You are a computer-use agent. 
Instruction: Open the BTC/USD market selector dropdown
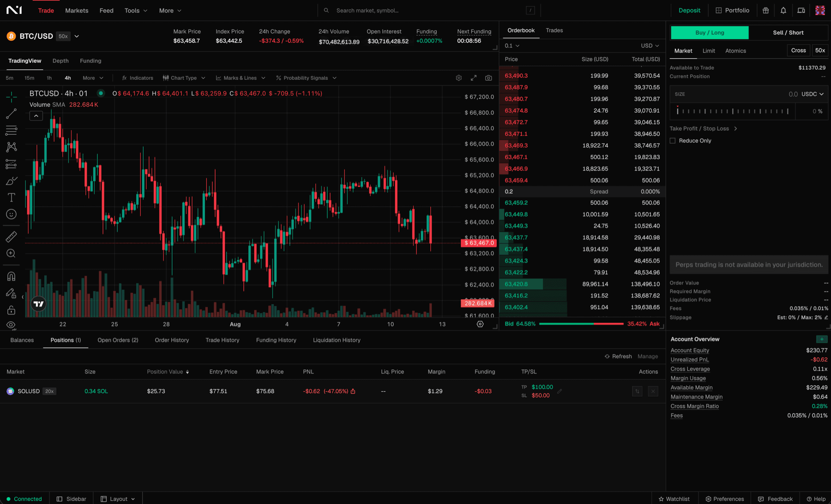click(77, 36)
